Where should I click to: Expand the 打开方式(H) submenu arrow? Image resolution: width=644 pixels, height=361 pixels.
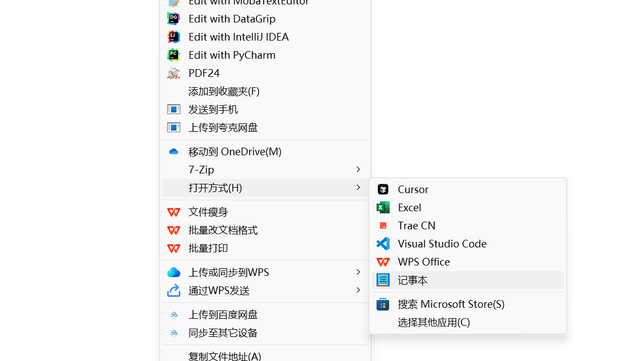pyautogui.click(x=358, y=188)
